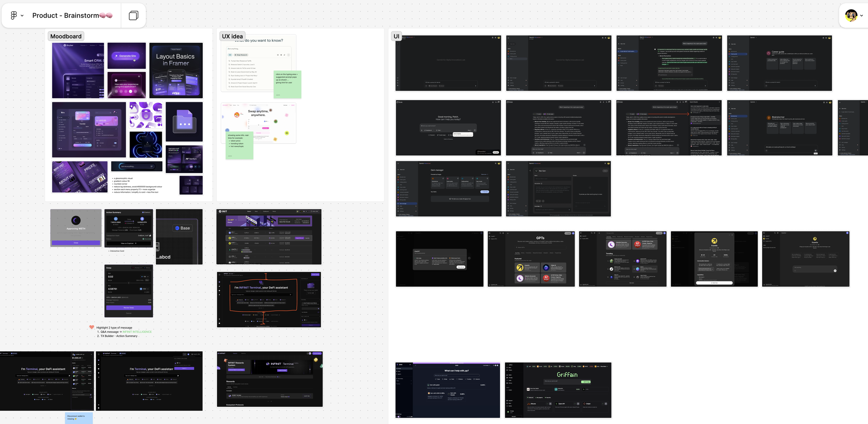Select the purple folder icon image
The image size is (868, 424).
pyautogui.click(x=184, y=122)
